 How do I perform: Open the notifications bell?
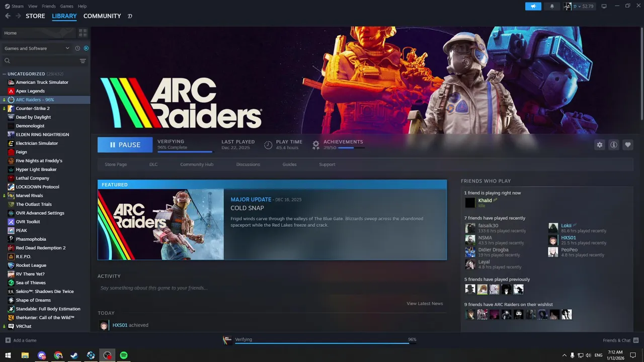[x=552, y=6]
